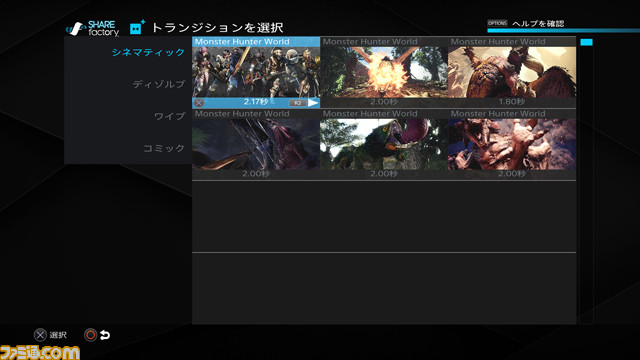640x360 pixels.
Task: Click the back arrow icon at bottom
Action: 105,335
